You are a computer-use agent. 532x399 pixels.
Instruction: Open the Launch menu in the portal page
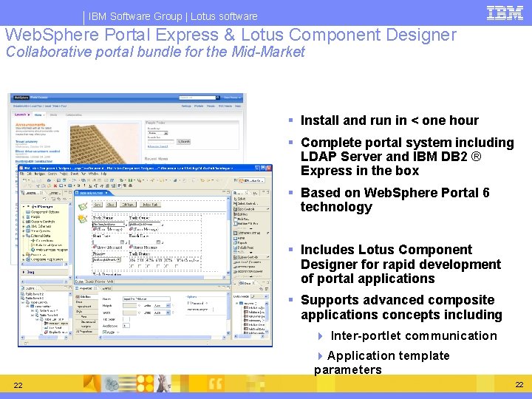click(21, 115)
